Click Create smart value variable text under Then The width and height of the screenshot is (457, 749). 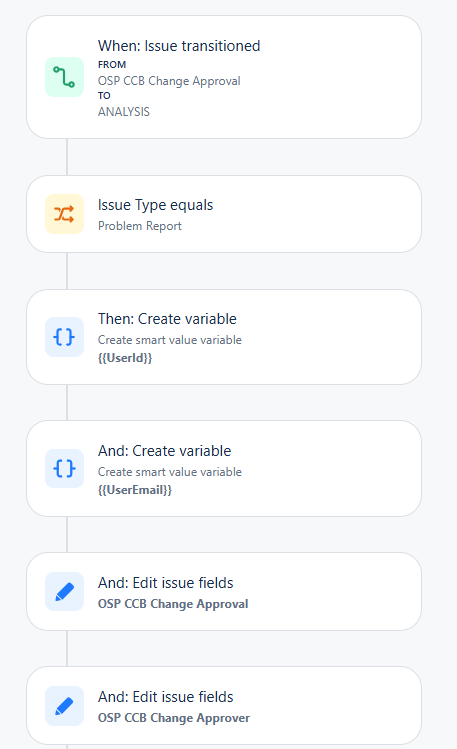pos(170,340)
